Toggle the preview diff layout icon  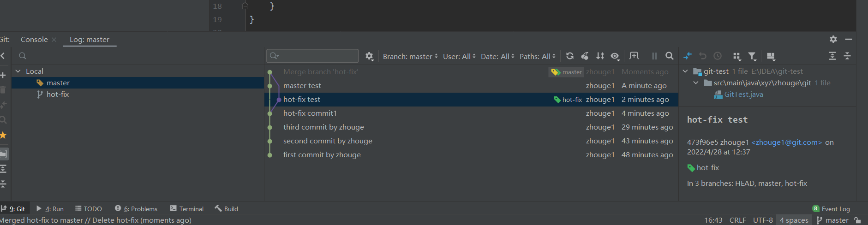[771, 56]
